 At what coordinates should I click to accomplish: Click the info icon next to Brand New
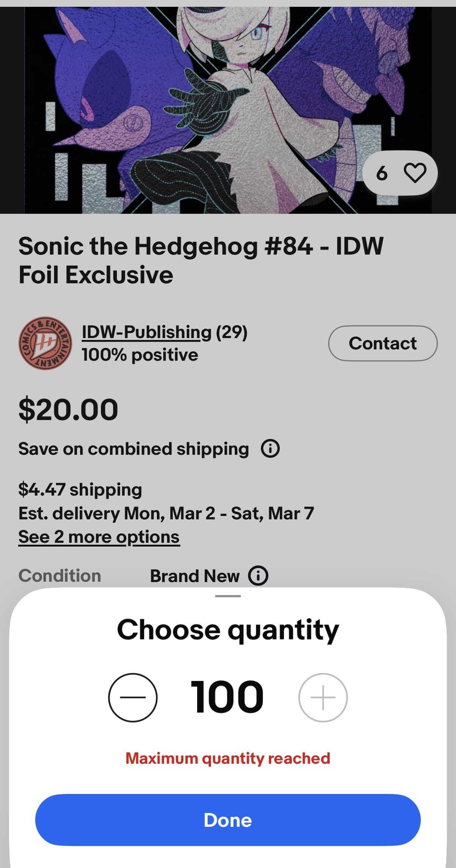coord(258,576)
